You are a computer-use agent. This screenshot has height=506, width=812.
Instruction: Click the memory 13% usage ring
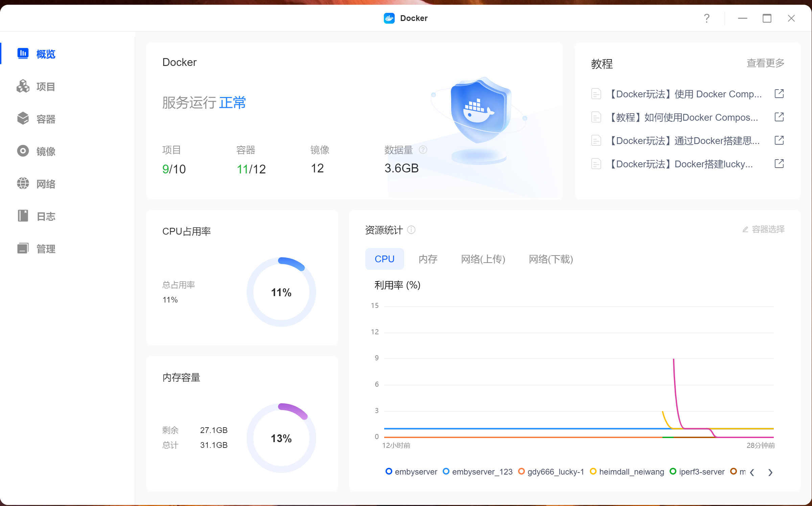click(x=281, y=438)
